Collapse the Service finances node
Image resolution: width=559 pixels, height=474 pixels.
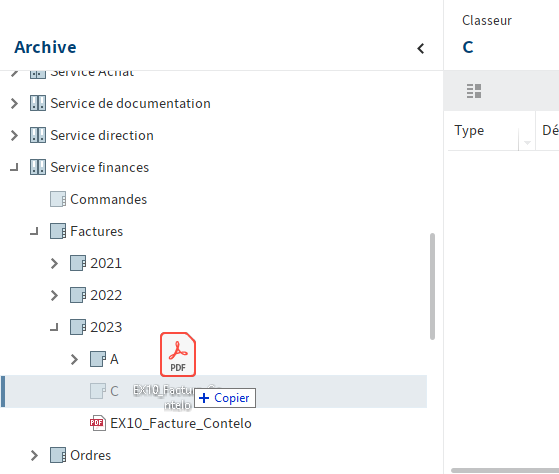pos(14,168)
